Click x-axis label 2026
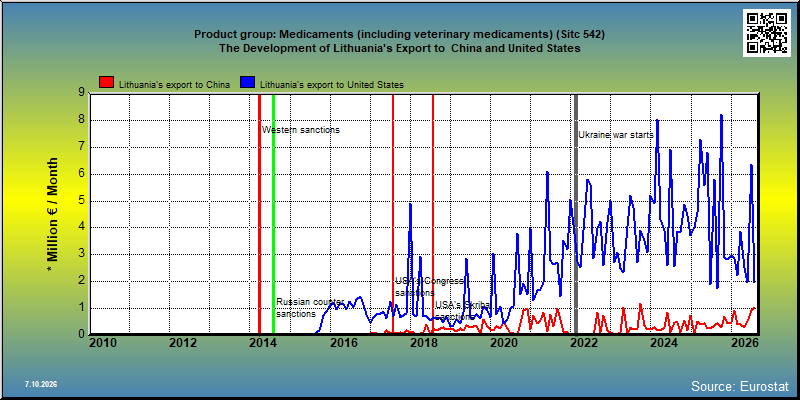The width and height of the screenshot is (800, 400). coord(744,342)
